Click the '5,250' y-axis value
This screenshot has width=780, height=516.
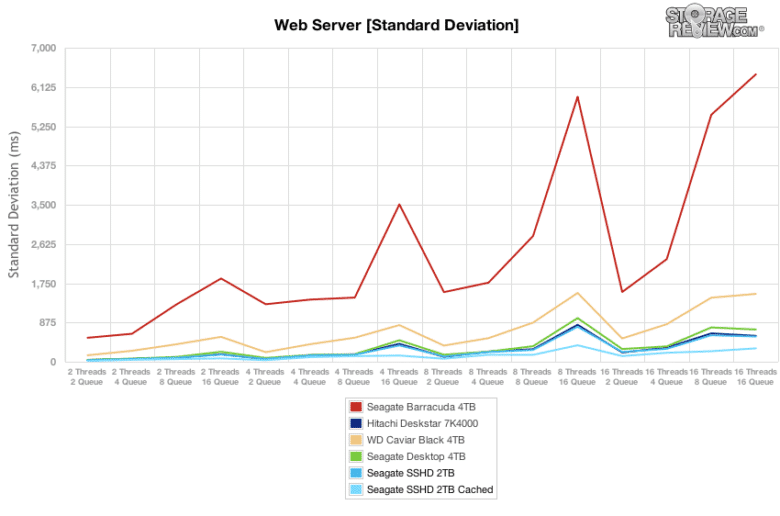point(44,127)
